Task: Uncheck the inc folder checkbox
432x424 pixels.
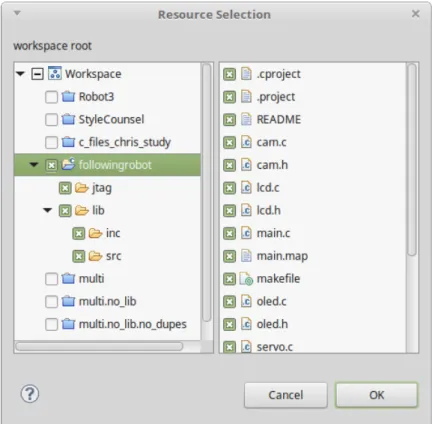Action: 79,233
